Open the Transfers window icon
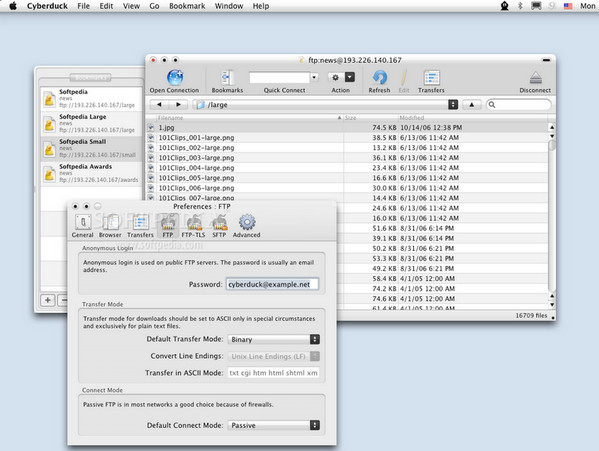The width and height of the screenshot is (599, 451). click(x=431, y=78)
